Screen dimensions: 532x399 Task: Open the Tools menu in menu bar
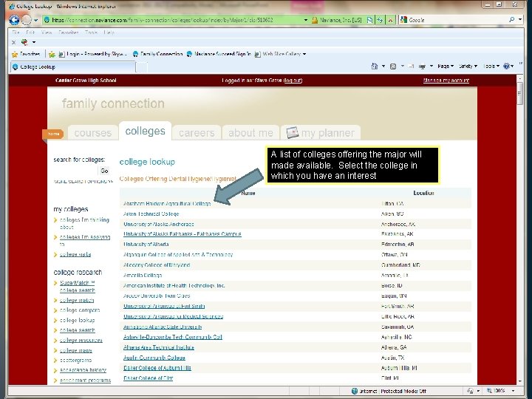[92, 33]
